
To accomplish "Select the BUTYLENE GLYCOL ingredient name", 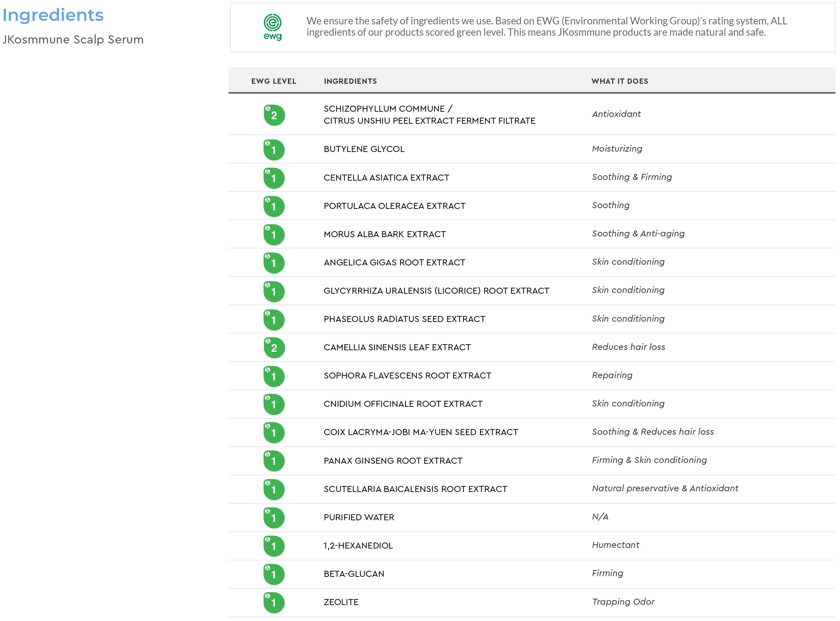I will [364, 149].
